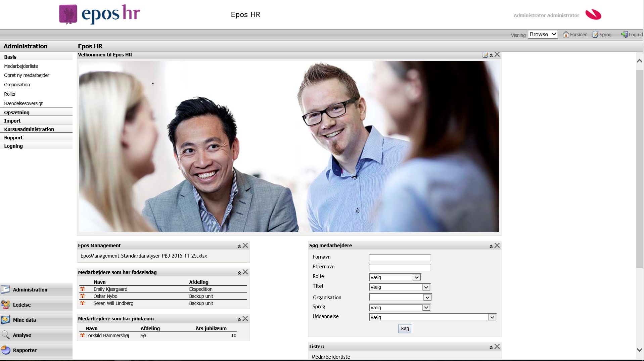Open the EposManagement-Standardanalyser xlsx file link
Image resolution: width=644 pixels, height=361 pixels.
(x=144, y=256)
